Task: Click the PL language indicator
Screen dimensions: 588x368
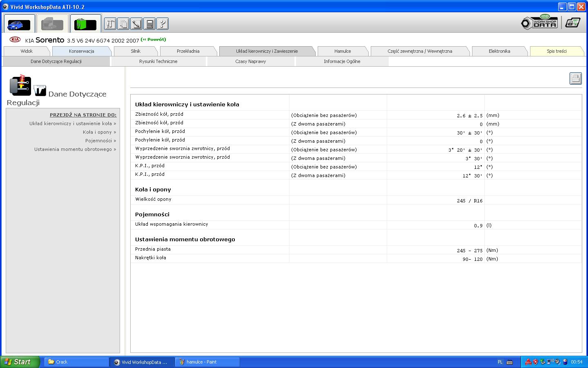Action: pyautogui.click(x=500, y=362)
